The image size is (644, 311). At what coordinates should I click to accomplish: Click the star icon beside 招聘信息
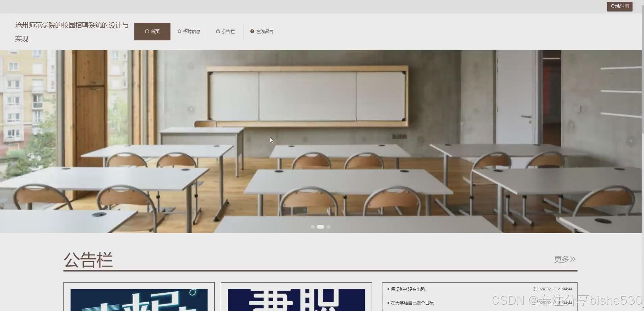click(x=179, y=31)
